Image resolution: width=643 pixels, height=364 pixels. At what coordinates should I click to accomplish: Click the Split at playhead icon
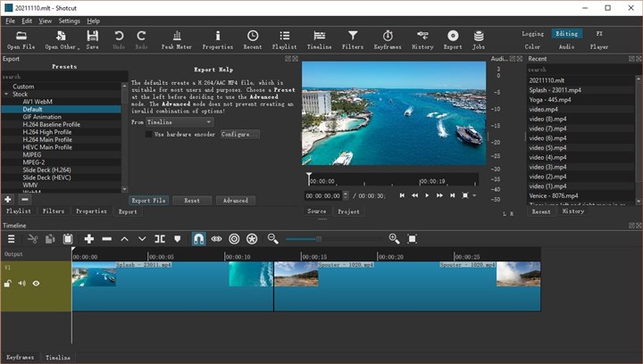[160, 239]
